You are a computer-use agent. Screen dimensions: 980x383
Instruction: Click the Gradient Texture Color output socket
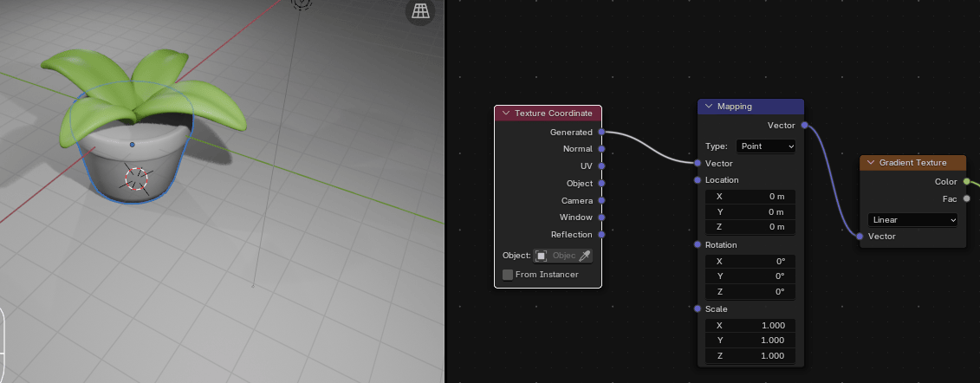pos(967,182)
